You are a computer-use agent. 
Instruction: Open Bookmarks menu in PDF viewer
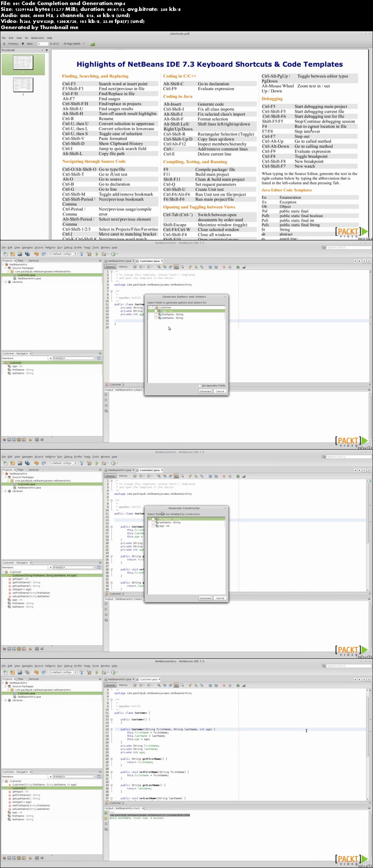[x=38, y=38]
